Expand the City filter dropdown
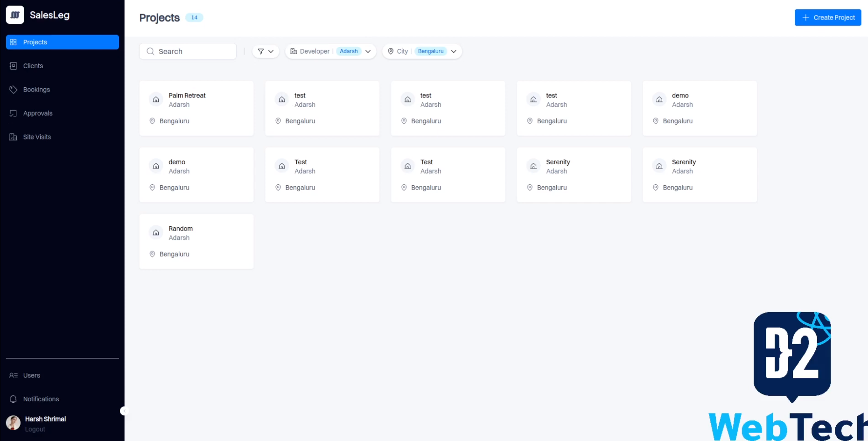Image resolution: width=868 pixels, height=441 pixels. pos(453,51)
